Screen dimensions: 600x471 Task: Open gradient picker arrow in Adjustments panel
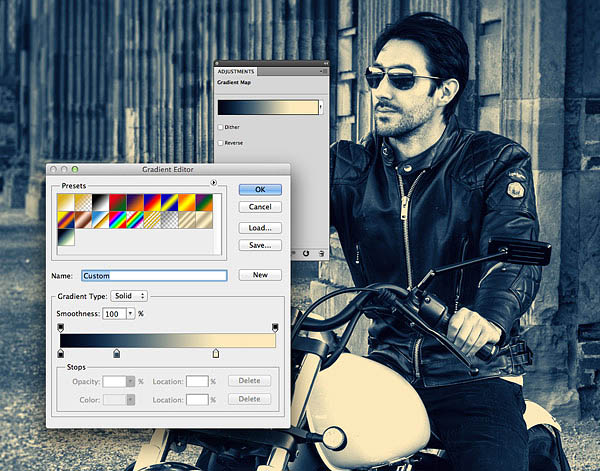[x=321, y=108]
